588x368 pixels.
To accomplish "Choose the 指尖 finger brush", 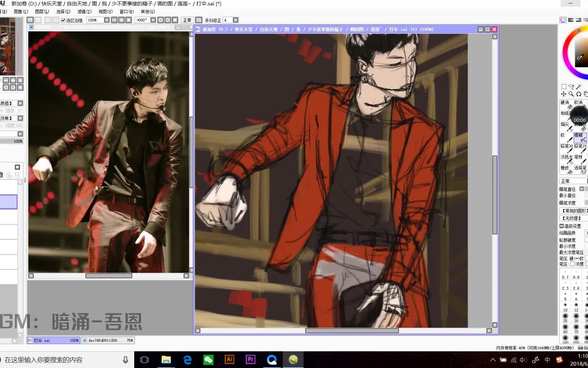I will pyautogui.click(x=566, y=127).
